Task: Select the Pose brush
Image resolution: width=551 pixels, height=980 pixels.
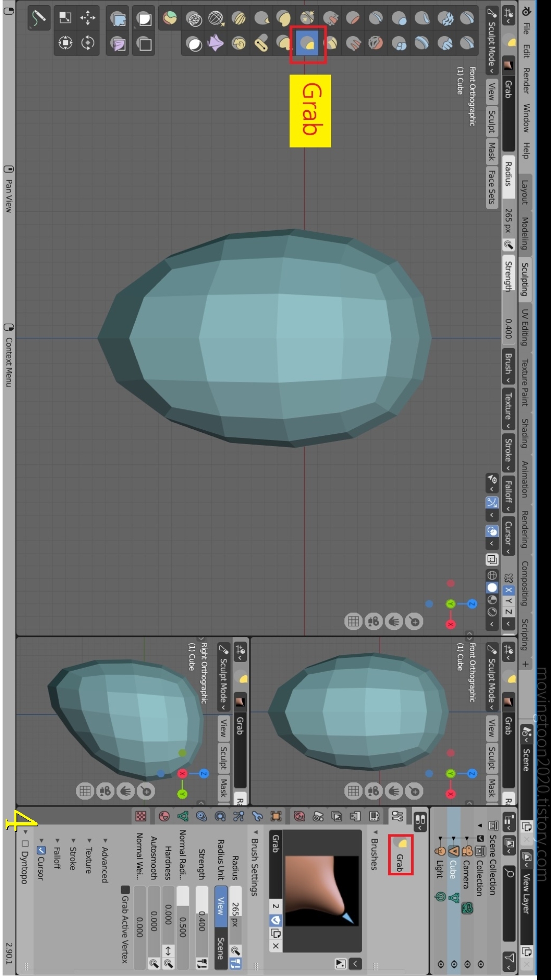Action: [x=261, y=43]
